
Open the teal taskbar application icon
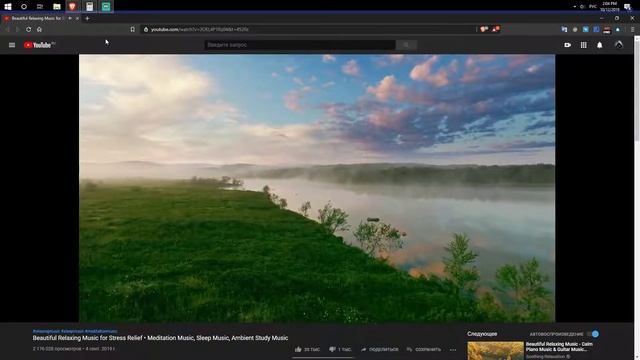point(106,6)
